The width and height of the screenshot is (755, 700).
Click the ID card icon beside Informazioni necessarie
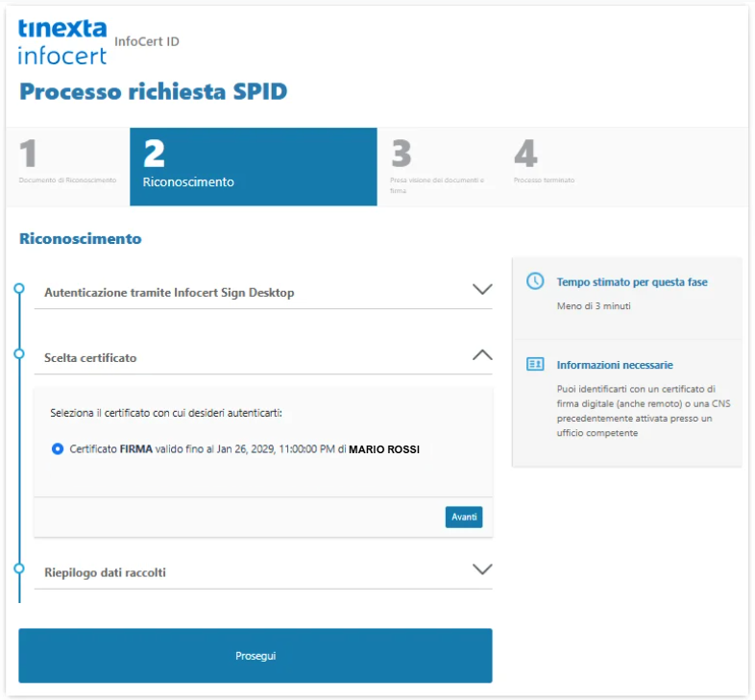pos(535,364)
